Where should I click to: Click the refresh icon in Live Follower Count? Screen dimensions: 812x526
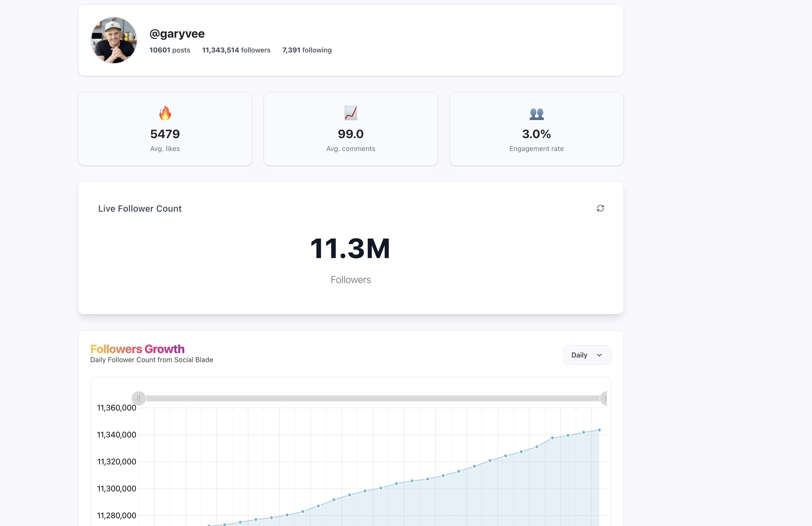point(600,208)
